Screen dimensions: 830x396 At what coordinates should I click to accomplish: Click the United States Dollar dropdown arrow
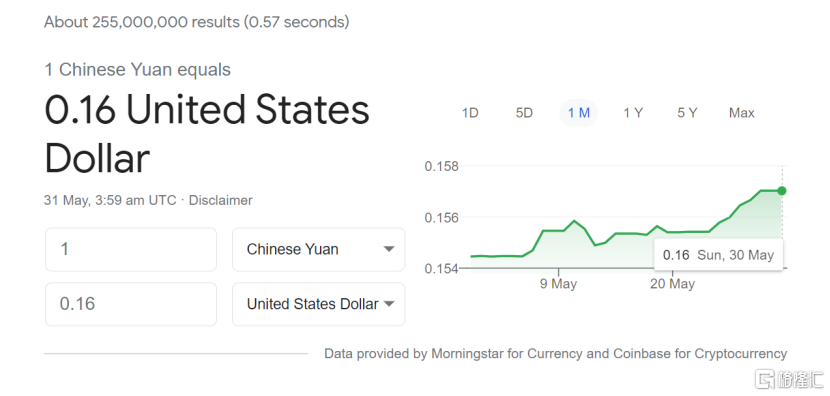coord(389,304)
